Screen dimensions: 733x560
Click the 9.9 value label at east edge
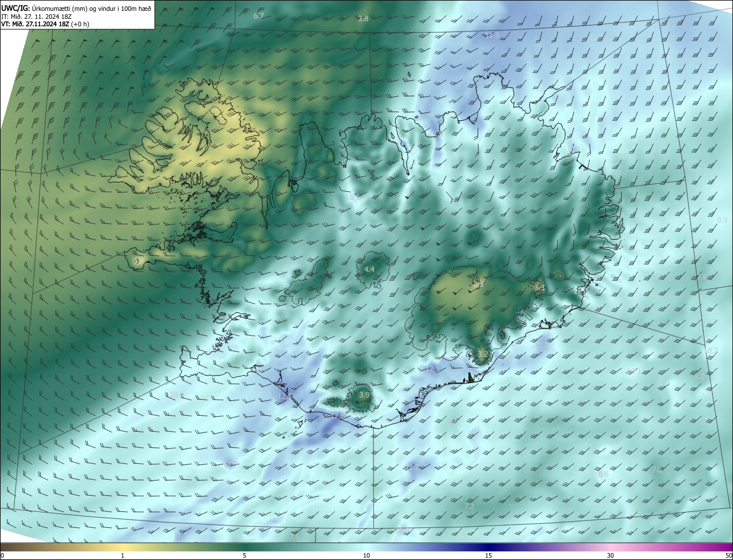(x=722, y=220)
